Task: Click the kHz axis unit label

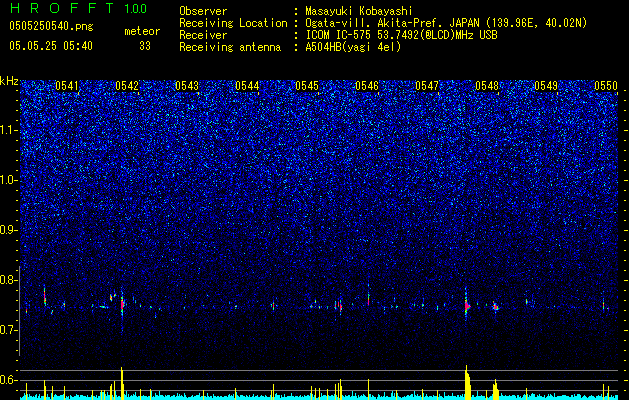Action: (x=9, y=81)
